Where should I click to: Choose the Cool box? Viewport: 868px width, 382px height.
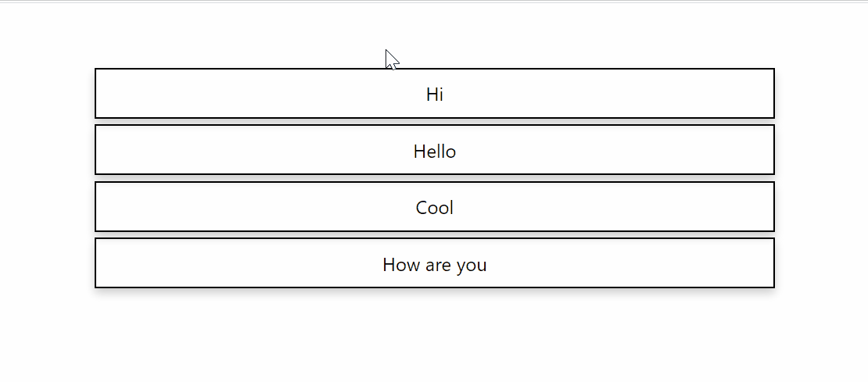[x=435, y=207]
